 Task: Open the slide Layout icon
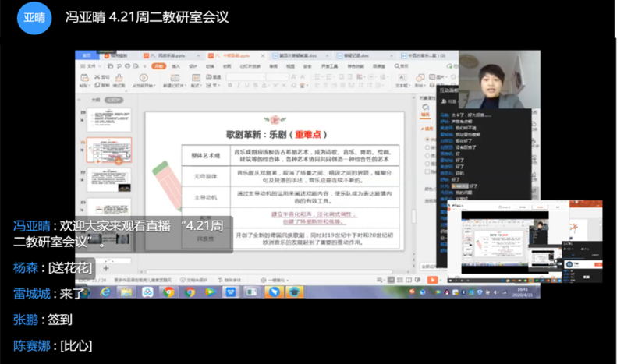click(196, 77)
